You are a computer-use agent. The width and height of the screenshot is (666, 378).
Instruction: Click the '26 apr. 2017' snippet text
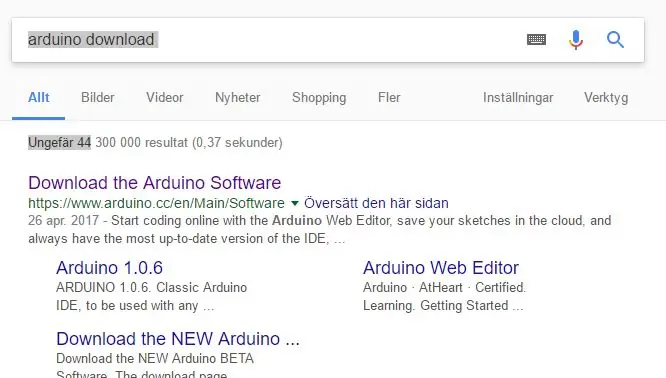point(63,220)
